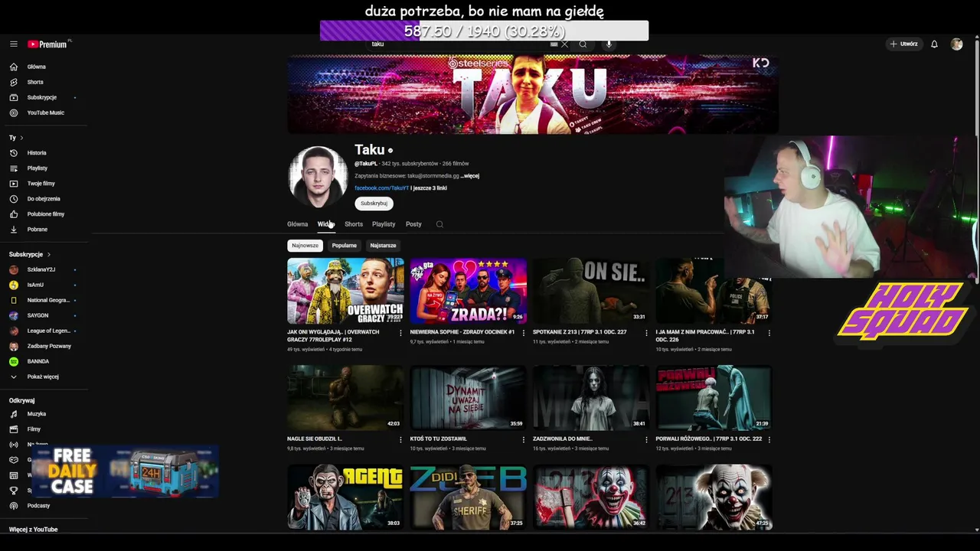Open the AGENT monkey video thumbnail
This screenshot has height=551, width=980.
[x=345, y=497]
